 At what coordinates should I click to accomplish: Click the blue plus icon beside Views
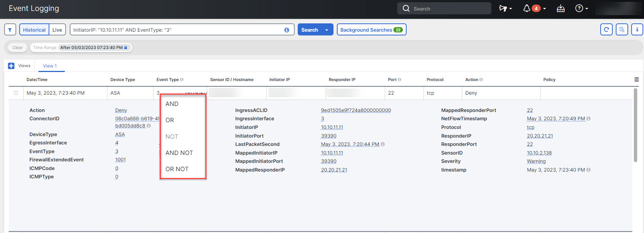(11, 66)
